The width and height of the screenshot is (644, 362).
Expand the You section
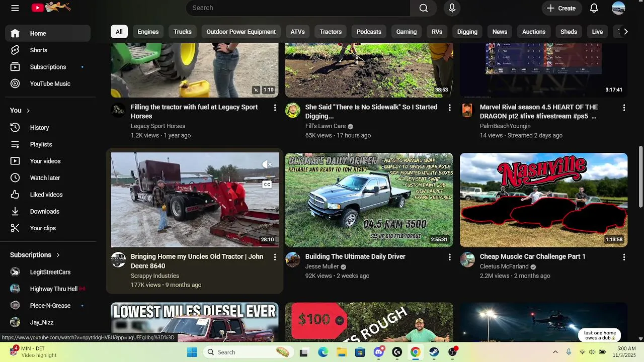(20, 110)
